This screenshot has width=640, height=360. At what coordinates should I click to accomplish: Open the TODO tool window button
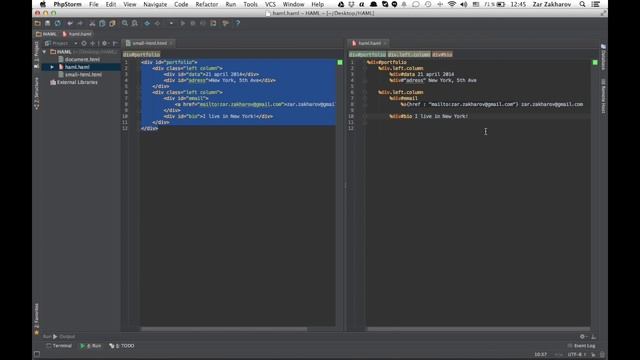click(x=122, y=346)
